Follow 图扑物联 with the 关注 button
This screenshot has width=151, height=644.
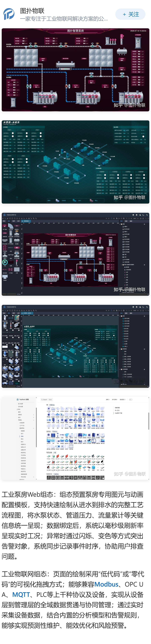click(130, 14)
